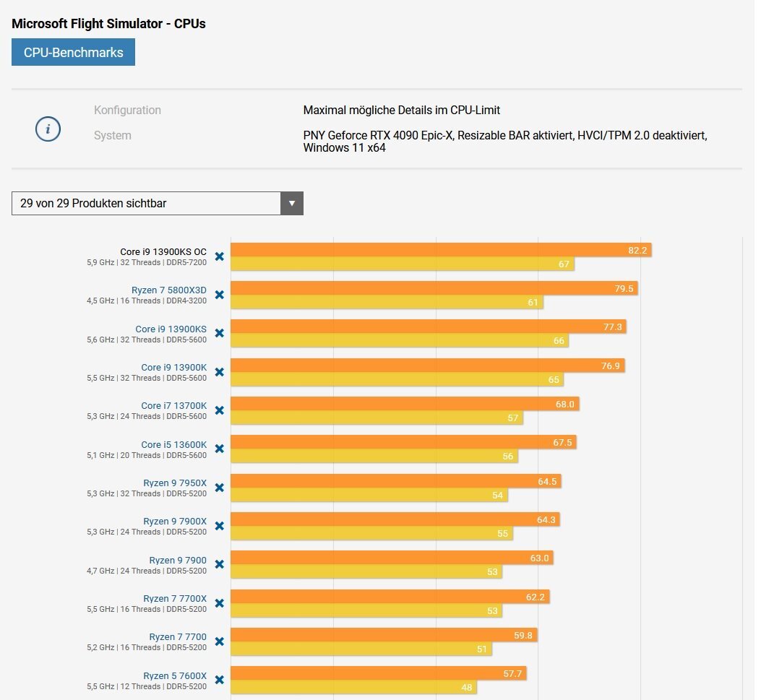Open the Core i5 13600K link

click(173, 444)
